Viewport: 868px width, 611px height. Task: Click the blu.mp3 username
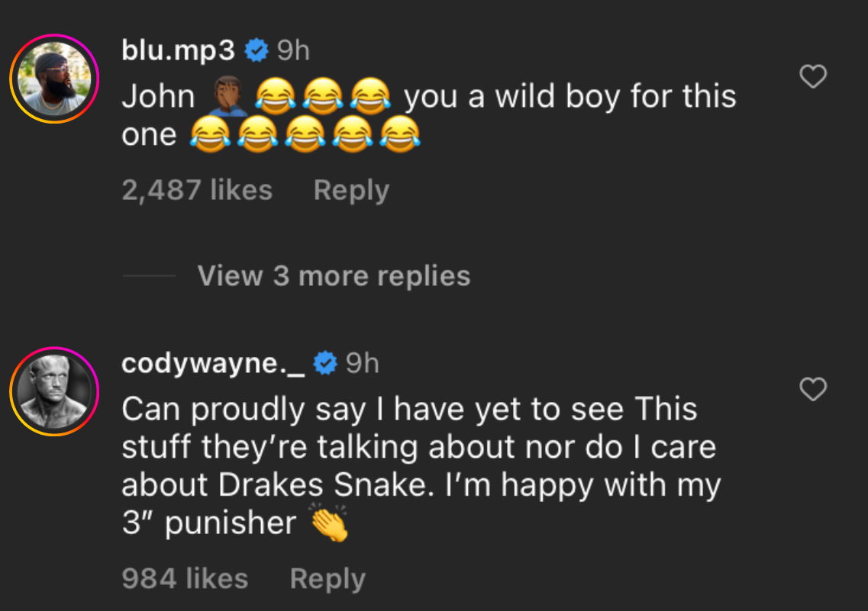tap(178, 51)
